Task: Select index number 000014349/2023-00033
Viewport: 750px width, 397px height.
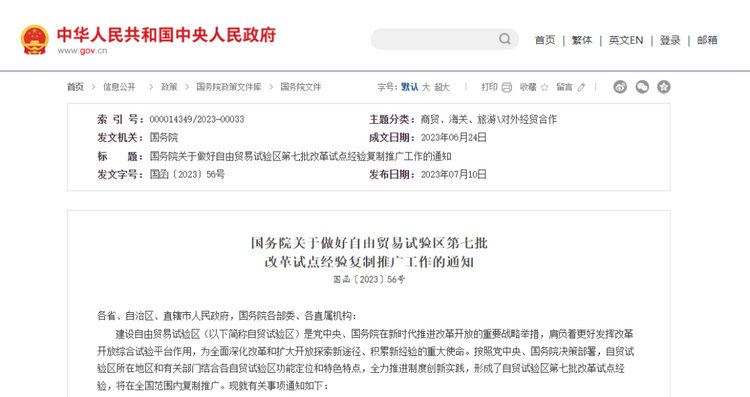Action: pyautogui.click(x=197, y=120)
